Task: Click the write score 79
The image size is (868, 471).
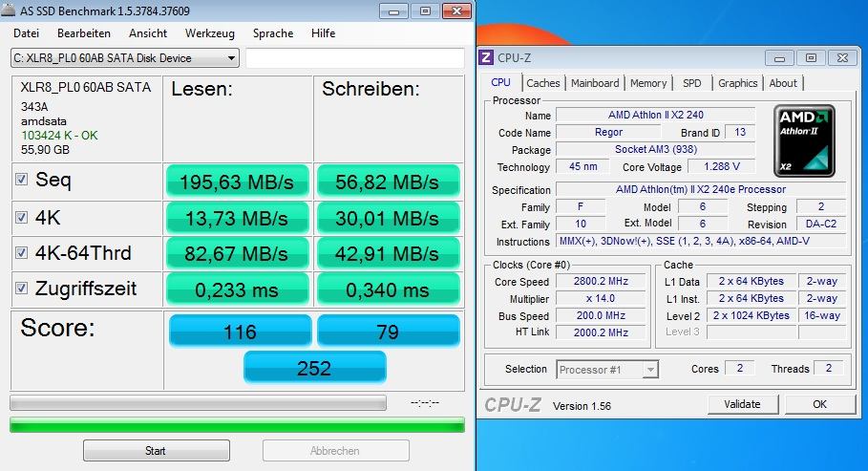Action: point(388,332)
